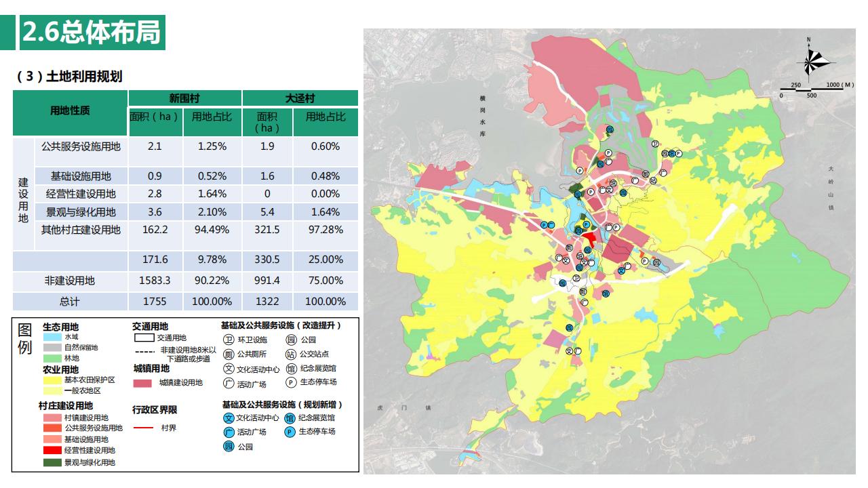
Task: Click the table cell 330.5
Action: coord(267,260)
